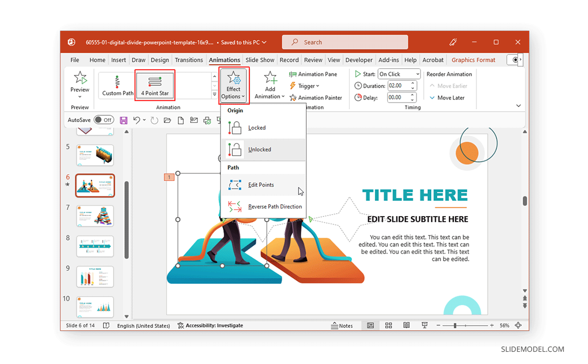
Task: Switch to Normal view in status bar
Action: coord(370,325)
